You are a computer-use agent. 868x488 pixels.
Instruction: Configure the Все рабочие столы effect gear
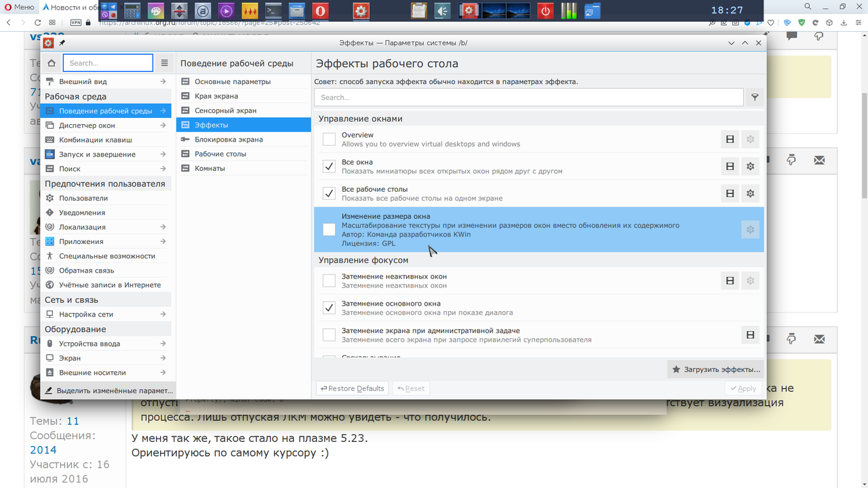[x=750, y=193]
